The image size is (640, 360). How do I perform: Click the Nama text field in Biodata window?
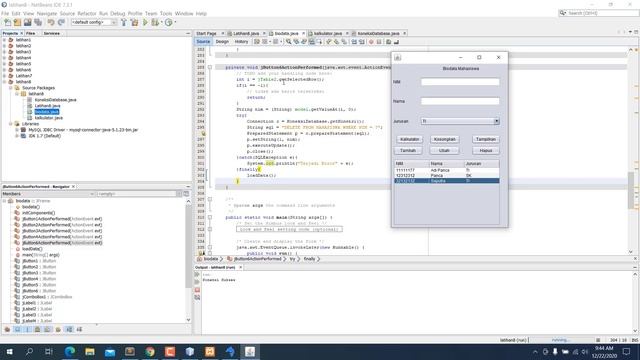click(460, 101)
